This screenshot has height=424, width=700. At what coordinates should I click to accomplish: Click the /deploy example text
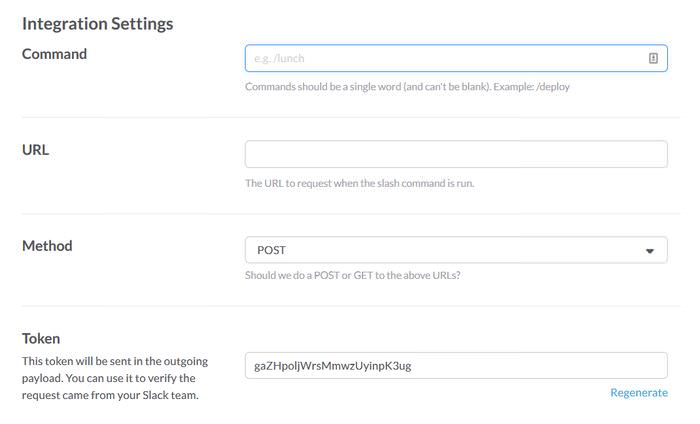553,87
